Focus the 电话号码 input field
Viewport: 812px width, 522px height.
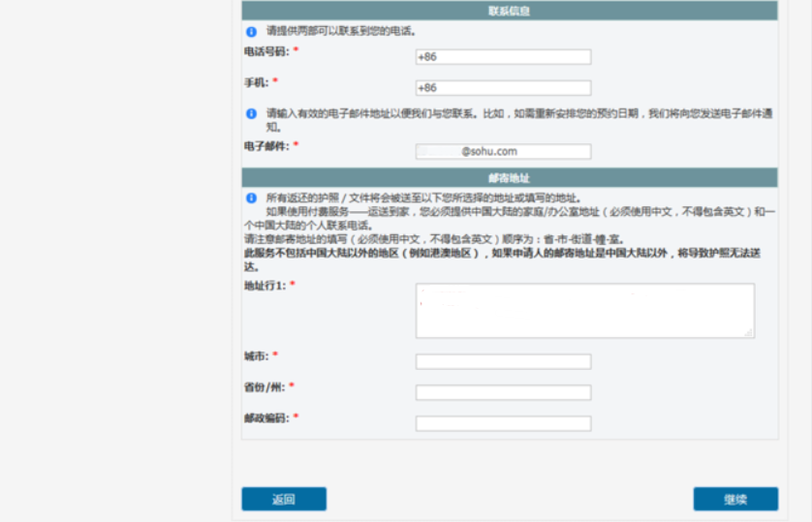coord(503,57)
